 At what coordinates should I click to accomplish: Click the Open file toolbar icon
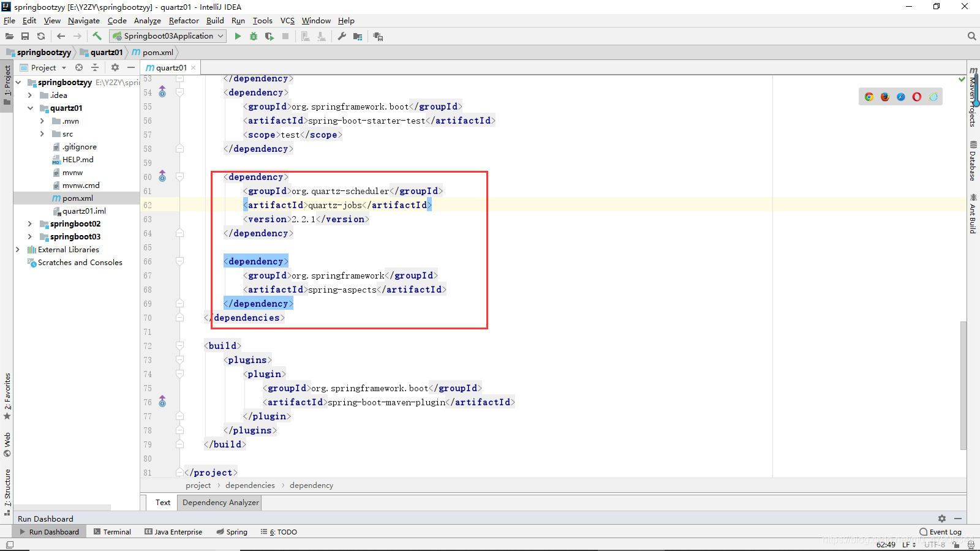pyautogui.click(x=9, y=36)
